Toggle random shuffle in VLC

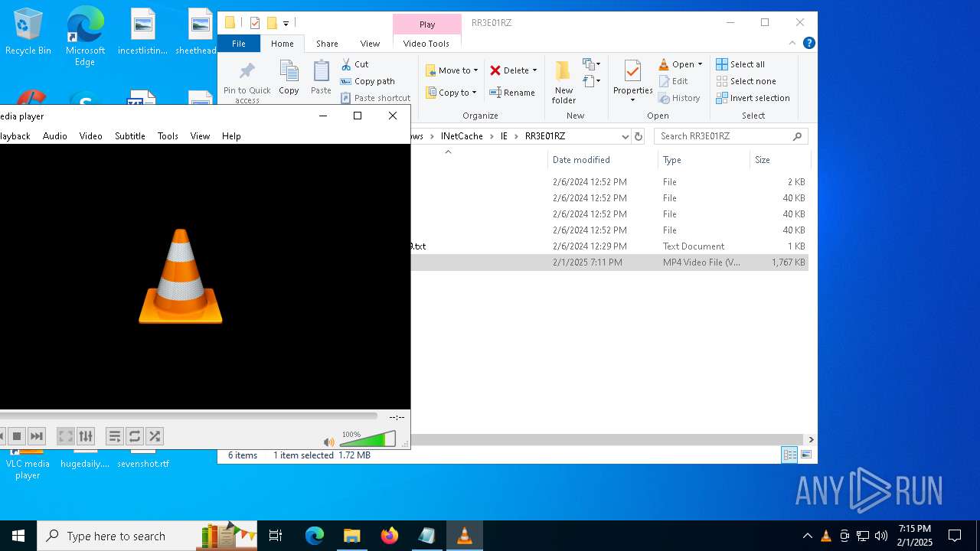point(155,436)
